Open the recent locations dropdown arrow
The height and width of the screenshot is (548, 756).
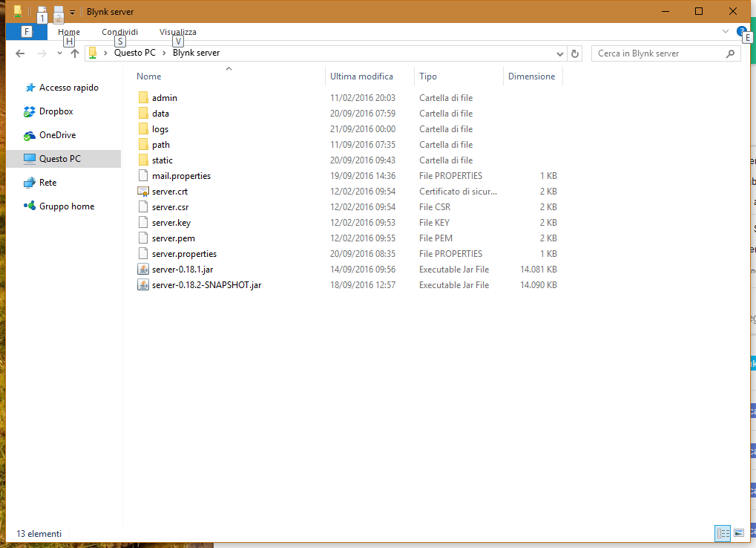tap(59, 53)
